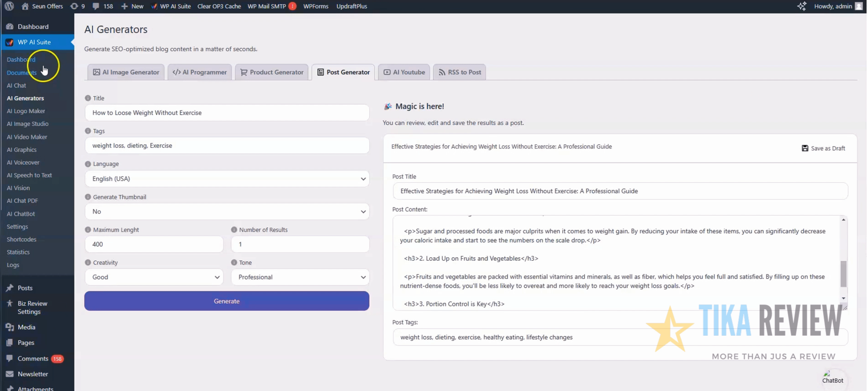Open AI Voiceover in sidebar
The image size is (868, 391).
point(23,162)
